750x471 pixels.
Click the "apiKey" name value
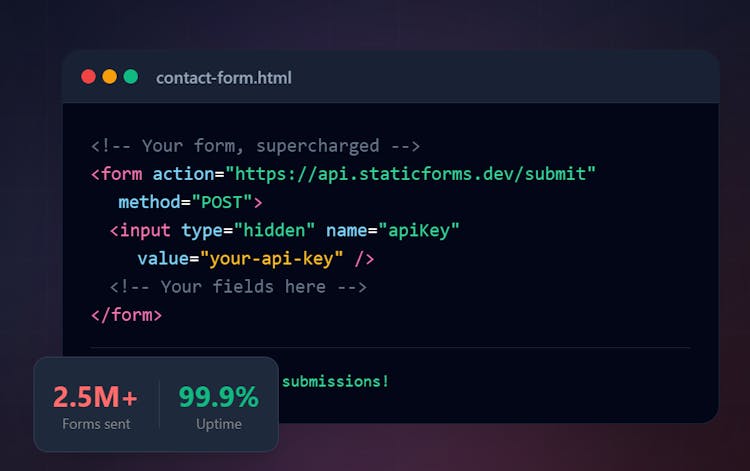418,230
